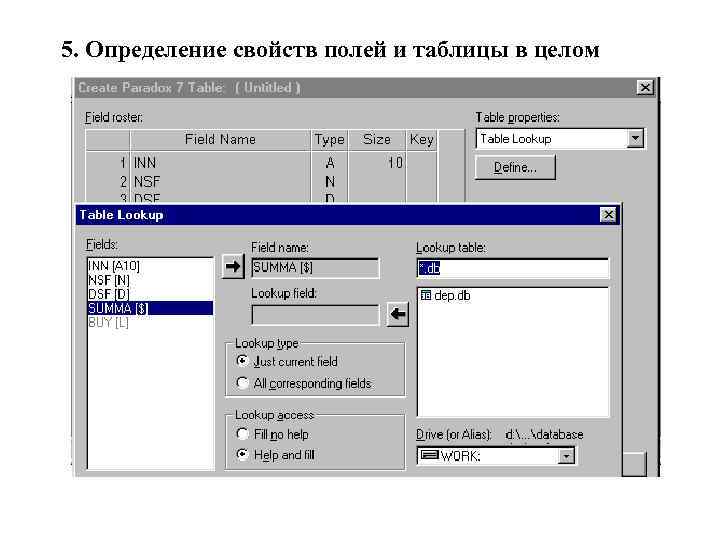
Task: Click the NSF field name cell in roster
Action: (x=221, y=182)
